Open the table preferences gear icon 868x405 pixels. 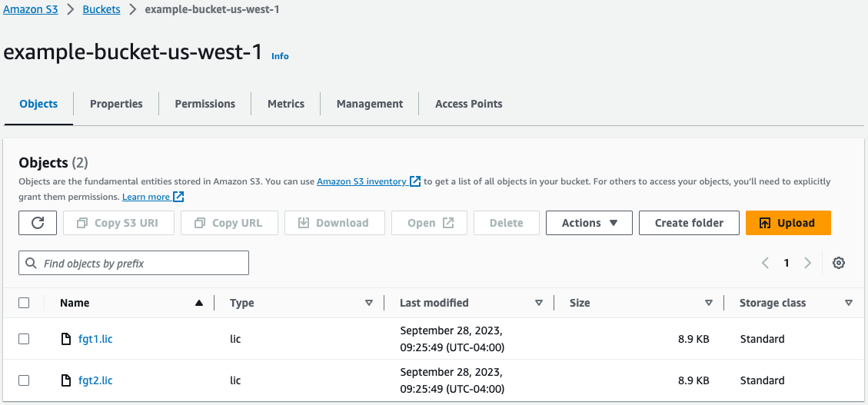point(839,264)
